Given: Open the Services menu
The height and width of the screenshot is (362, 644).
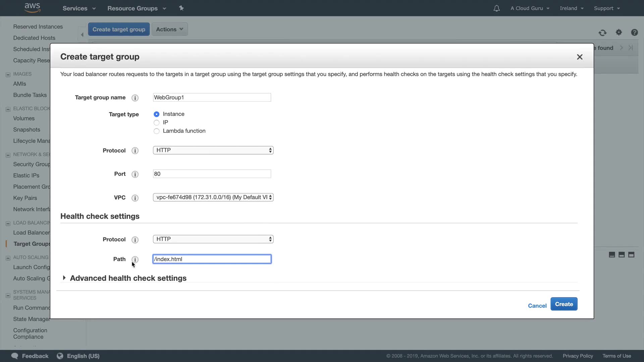Looking at the screenshot, I should pos(79,8).
